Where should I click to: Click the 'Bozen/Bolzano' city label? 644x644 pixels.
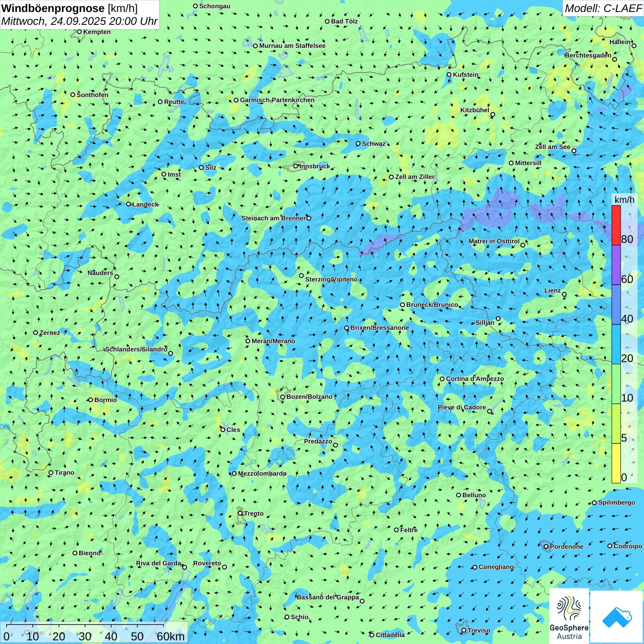point(309,397)
